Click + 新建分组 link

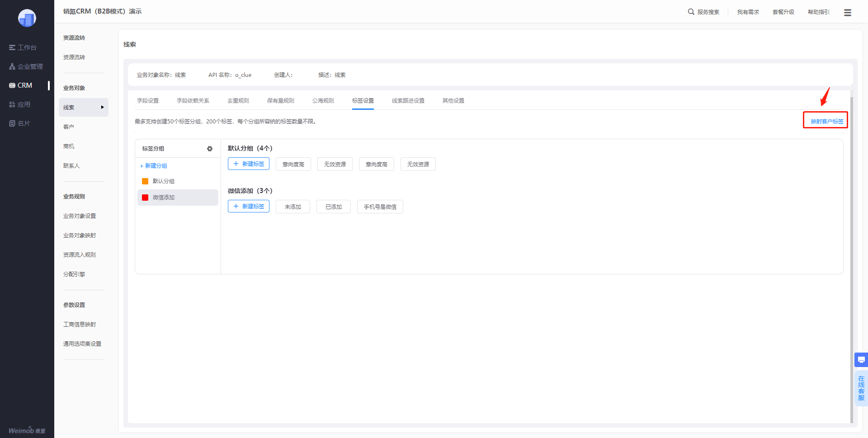(x=154, y=166)
